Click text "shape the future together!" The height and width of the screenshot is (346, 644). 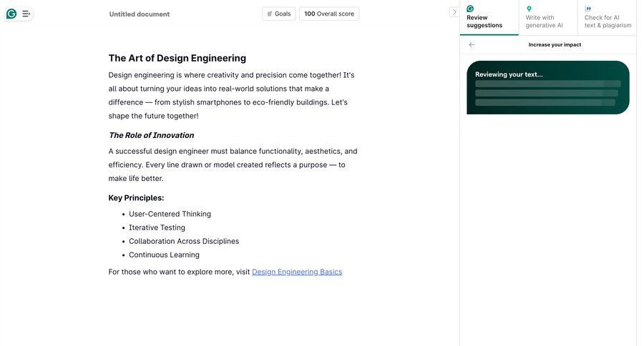click(x=153, y=116)
